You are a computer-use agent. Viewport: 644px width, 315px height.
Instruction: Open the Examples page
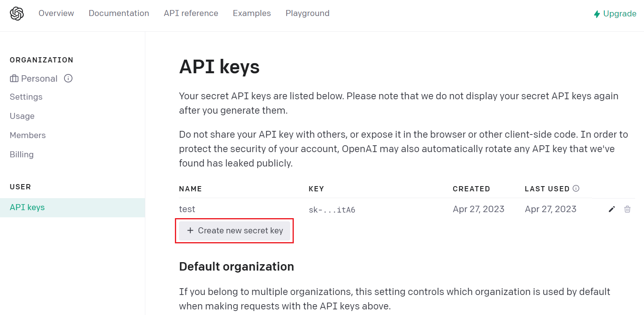[252, 13]
